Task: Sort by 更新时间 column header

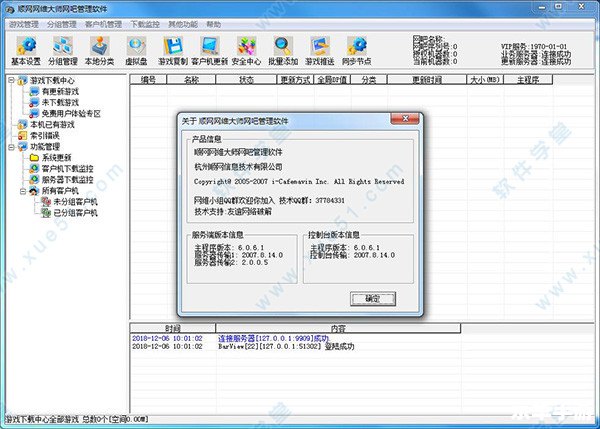Action: click(427, 80)
